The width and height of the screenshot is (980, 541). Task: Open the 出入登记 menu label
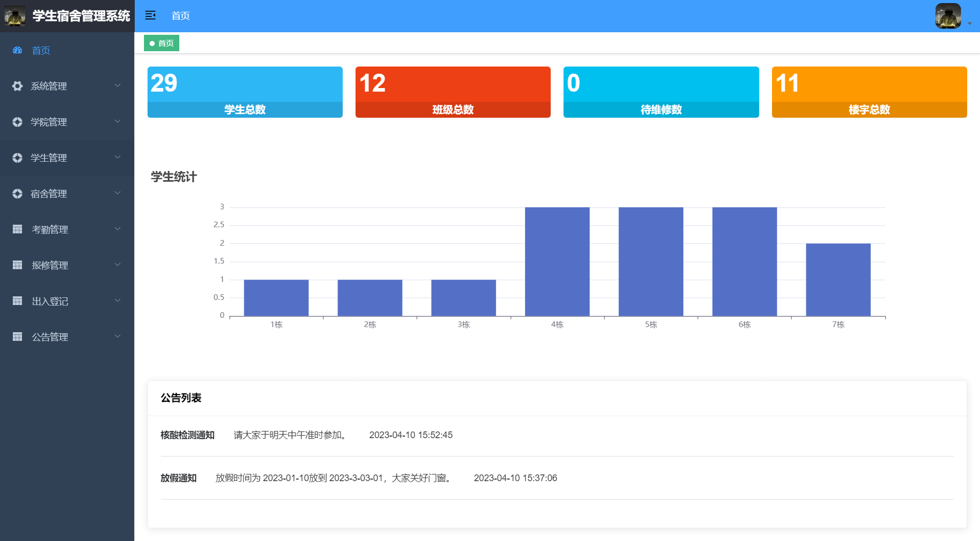click(x=50, y=301)
